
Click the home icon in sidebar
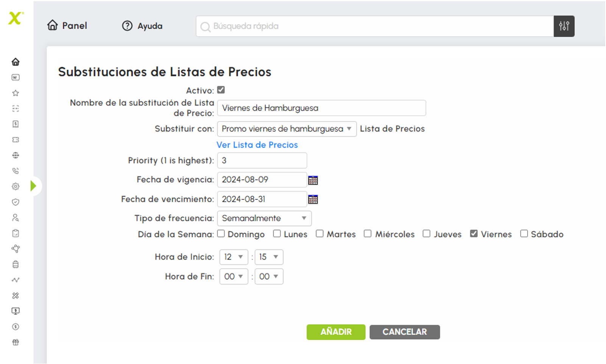pos(16,62)
